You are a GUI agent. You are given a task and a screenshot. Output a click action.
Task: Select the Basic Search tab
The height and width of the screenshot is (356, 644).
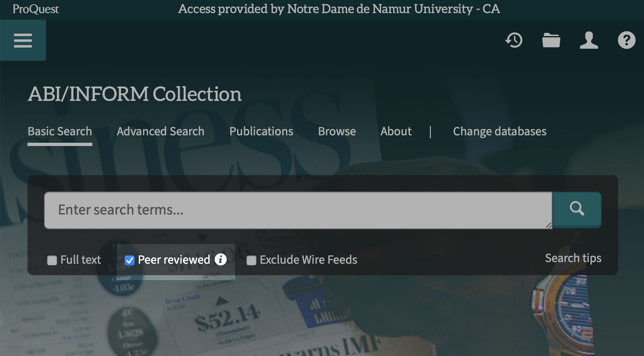point(60,131)
